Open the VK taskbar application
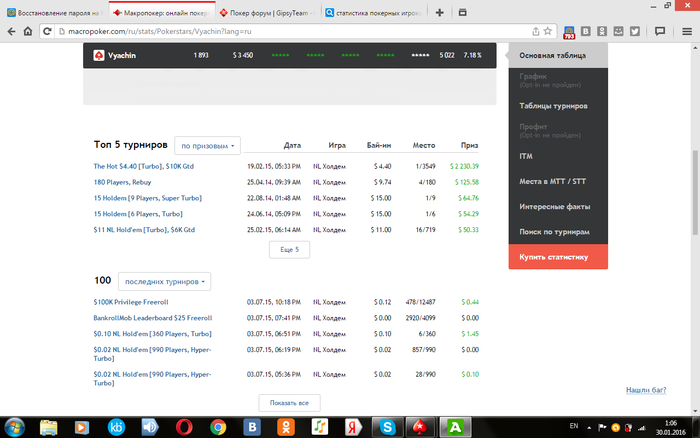 [252, 427]
